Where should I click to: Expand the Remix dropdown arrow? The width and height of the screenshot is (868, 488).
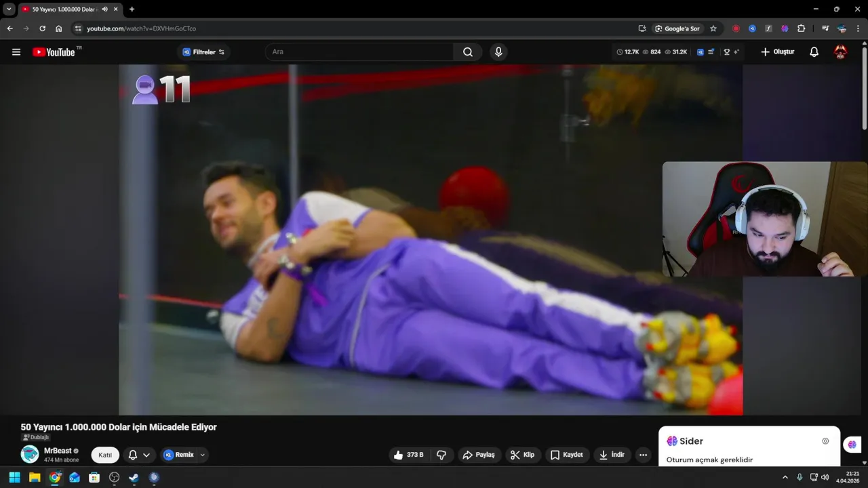(x=202, y=455)
